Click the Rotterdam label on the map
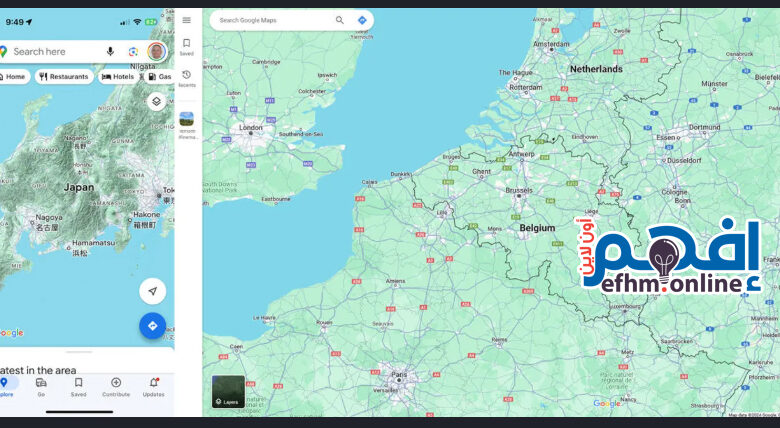This screenshot has height=428, width=780. click(526, 87)
